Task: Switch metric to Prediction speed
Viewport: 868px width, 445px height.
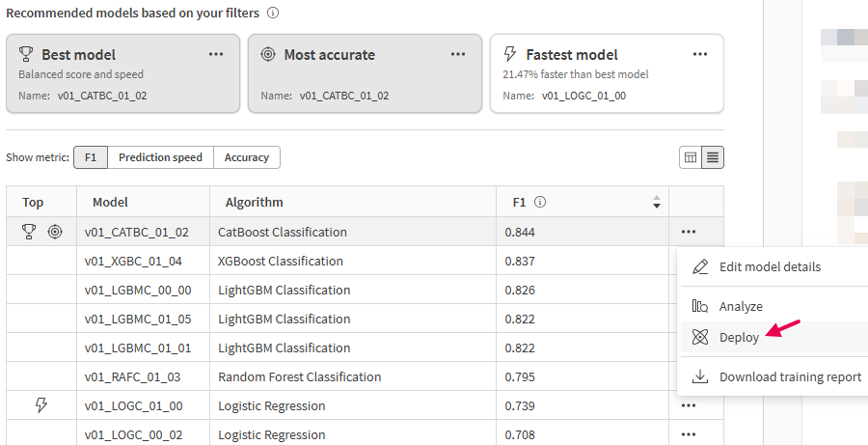Action: click(x=160, y=157)
